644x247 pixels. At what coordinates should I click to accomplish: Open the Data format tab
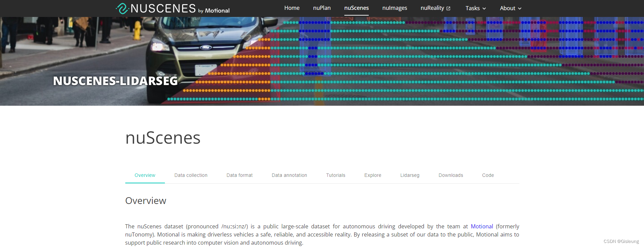pyautogui.click(x=239, y=175)
